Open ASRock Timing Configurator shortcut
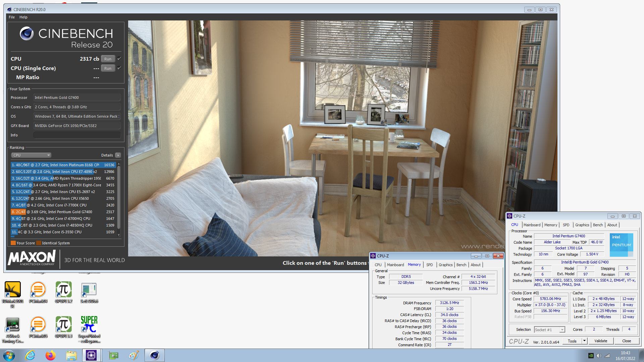644x362 pixels. (x=13, y=330)
